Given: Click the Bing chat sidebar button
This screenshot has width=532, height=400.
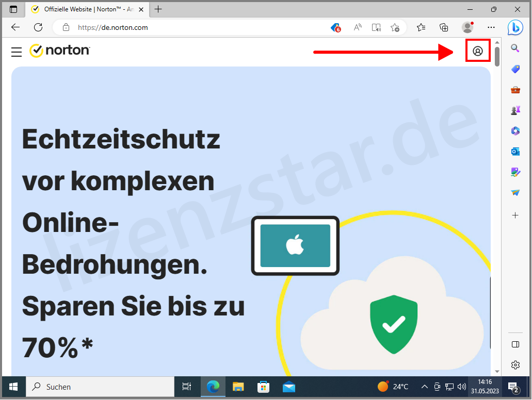Looking at the screenshot, I should (515, 27).
